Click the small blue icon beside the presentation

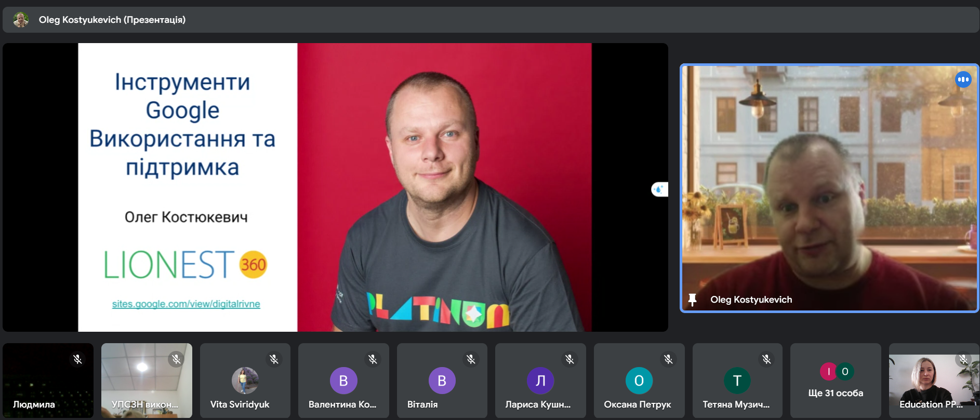659,189
